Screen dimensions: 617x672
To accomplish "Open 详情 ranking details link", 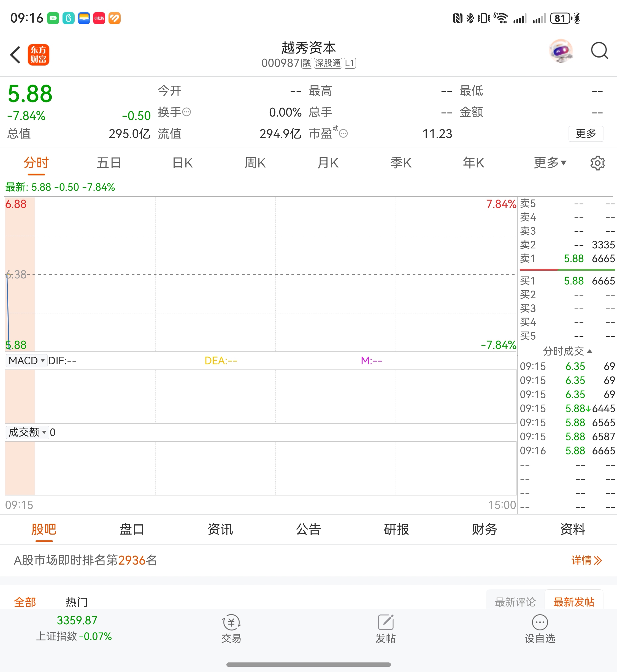I will point(587,560).
